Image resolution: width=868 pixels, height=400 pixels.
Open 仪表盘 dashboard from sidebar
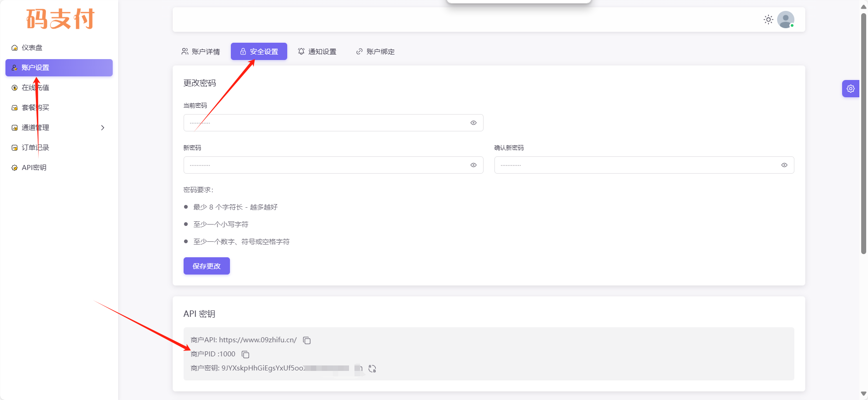coord(32,48)
